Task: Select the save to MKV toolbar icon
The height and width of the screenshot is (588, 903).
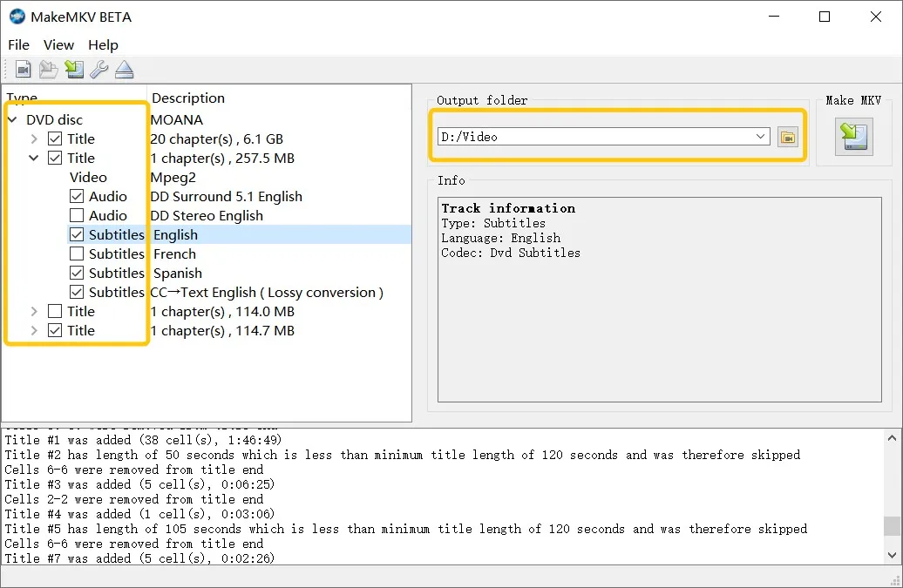Action: pos(74,69)
